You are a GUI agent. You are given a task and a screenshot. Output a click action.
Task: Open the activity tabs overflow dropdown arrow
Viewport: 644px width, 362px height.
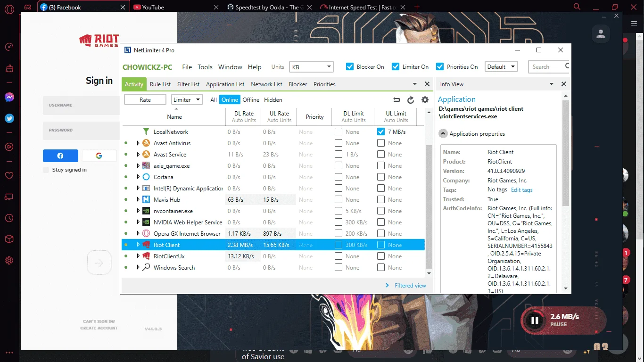(x=415, y=84)
